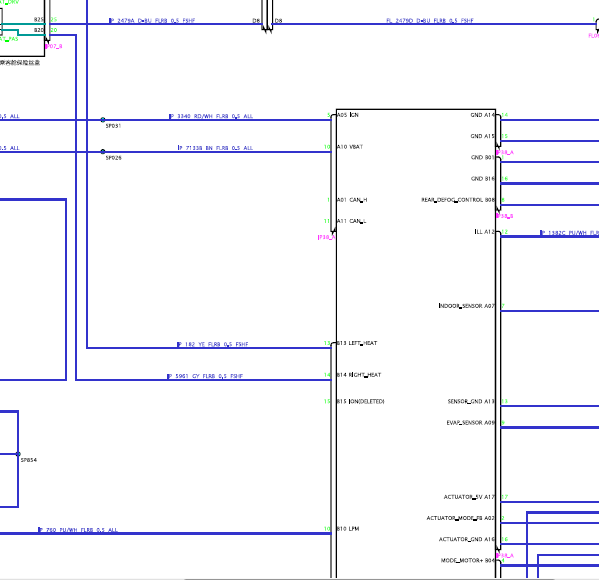Click the A01 CAN_H pin label

point(352,200)
